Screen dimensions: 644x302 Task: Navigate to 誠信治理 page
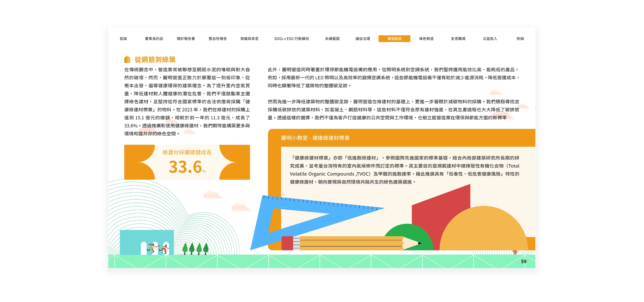pyautogui.click(x=363, y=39)
